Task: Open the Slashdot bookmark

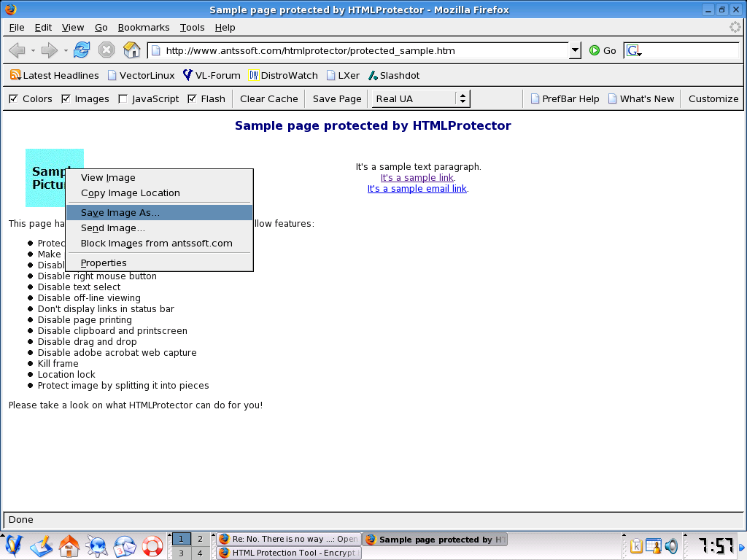Action: [394, 75]
